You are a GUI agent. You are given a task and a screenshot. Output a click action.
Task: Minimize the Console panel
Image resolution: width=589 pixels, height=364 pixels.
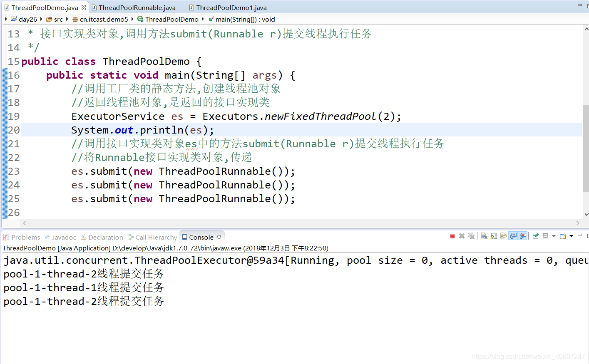click(x=580, y=235)
